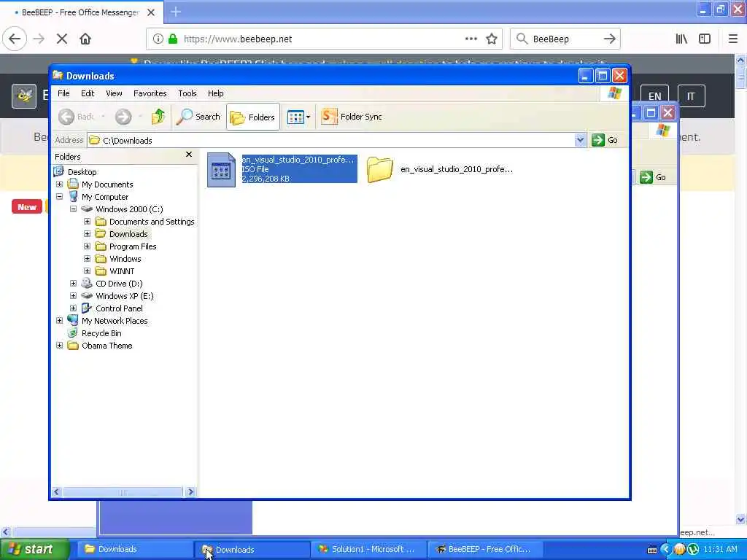This screenshot has height=560, width=747.
Task: Click Go button in background explorer window
Action: tap(653, 177)
